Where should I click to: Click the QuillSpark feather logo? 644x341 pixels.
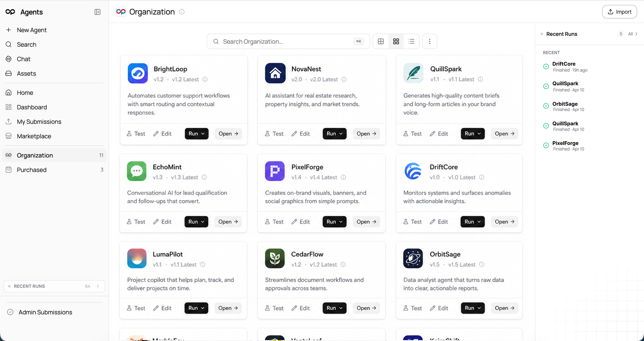click(x=413, y=73)
